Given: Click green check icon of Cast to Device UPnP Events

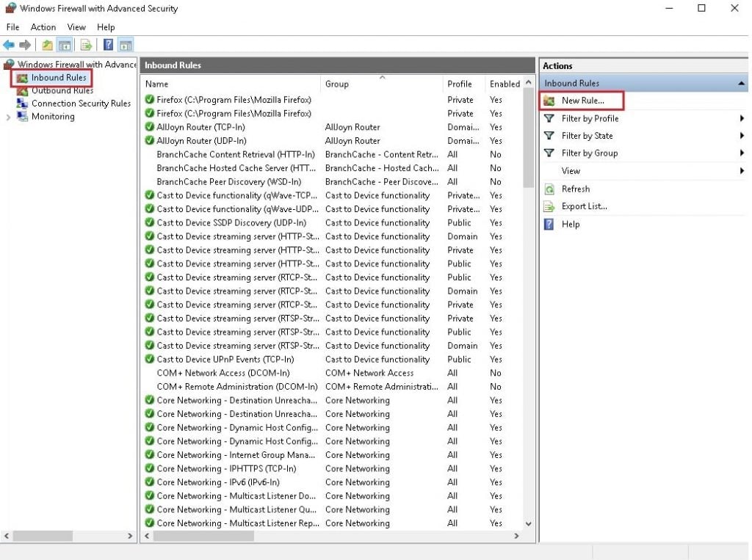Looking at the screenshot, I should tap(149, 359).
